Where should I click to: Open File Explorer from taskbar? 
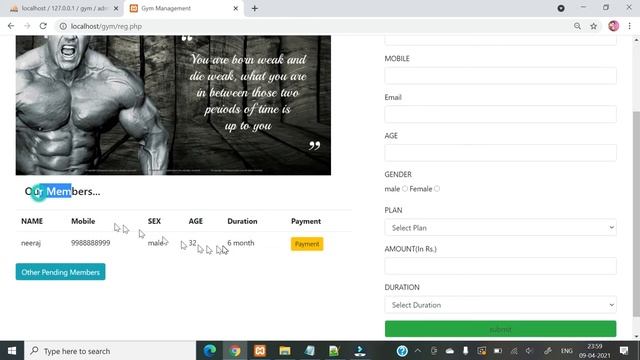(285, 351)
